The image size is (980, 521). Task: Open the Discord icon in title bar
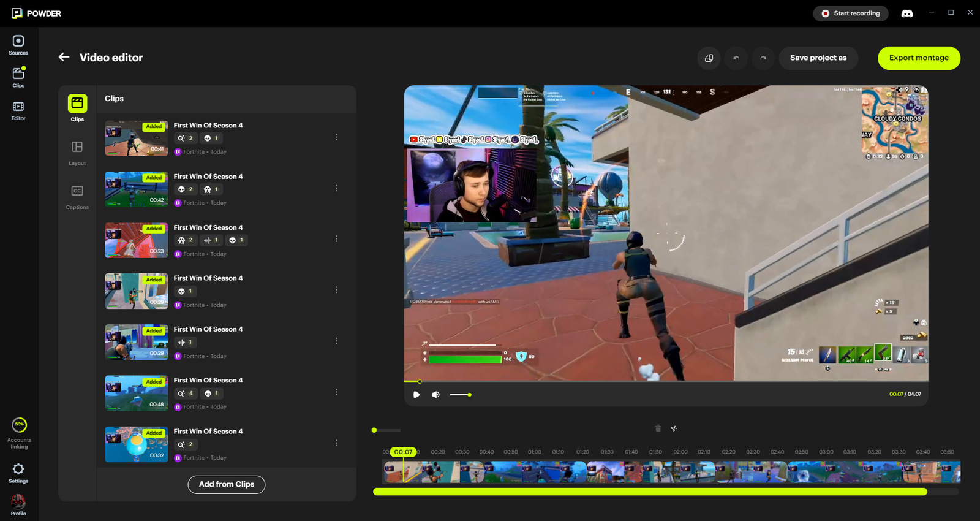[907, 13]
